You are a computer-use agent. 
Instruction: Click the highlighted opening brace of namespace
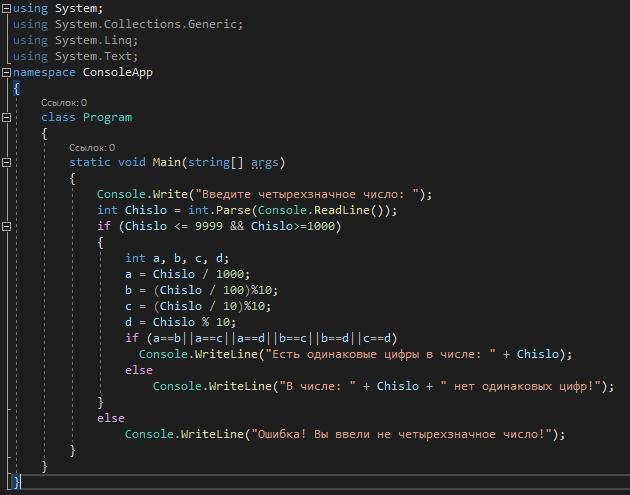(16, 88)
